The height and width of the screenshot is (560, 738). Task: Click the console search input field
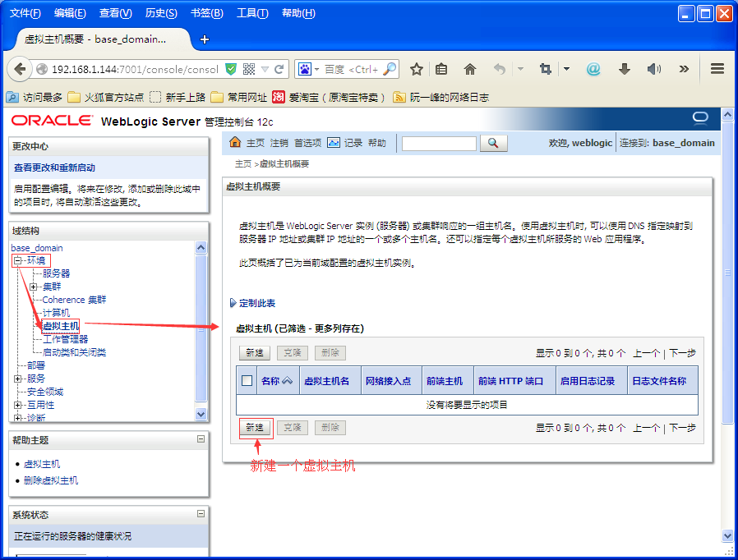click(x=439, y=143)
